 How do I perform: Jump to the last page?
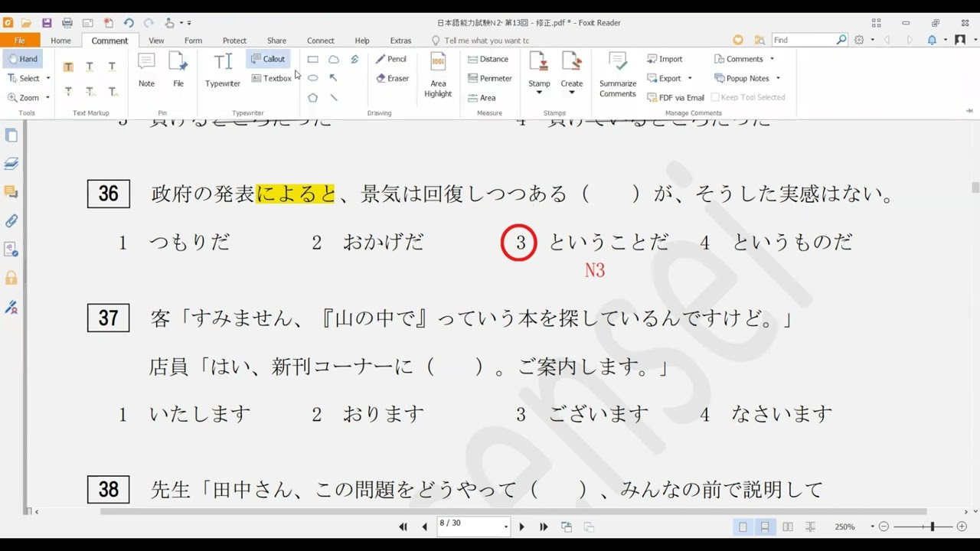click(x=544, y=527)
